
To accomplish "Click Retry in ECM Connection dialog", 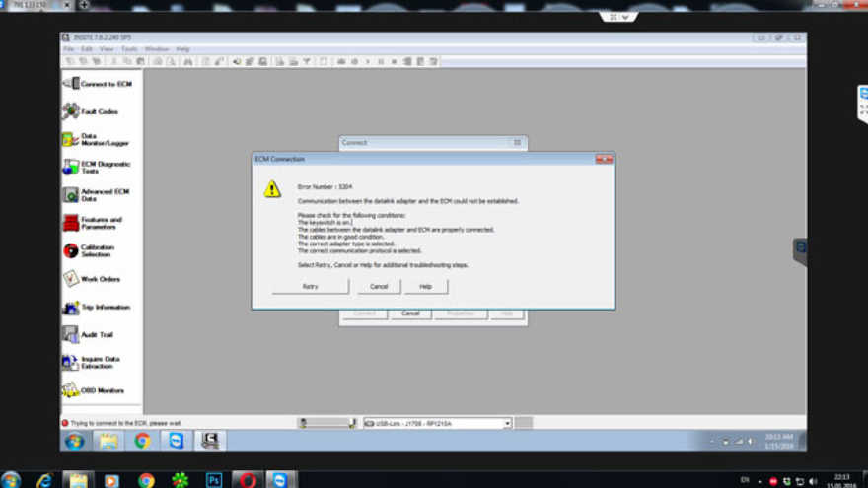I will [310, 286].
